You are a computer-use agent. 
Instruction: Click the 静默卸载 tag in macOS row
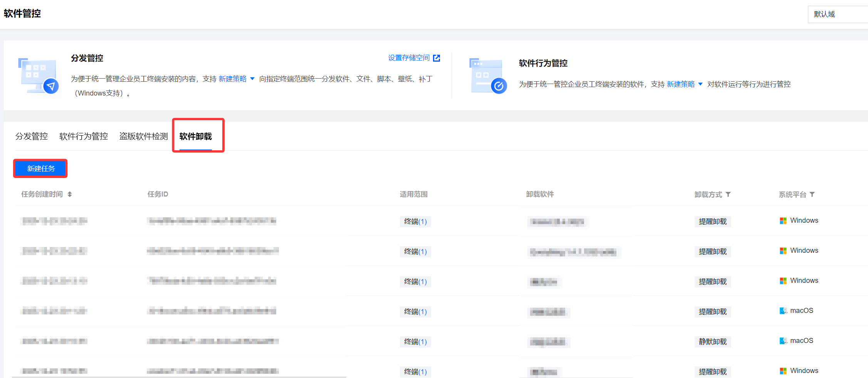click(712, 342)
